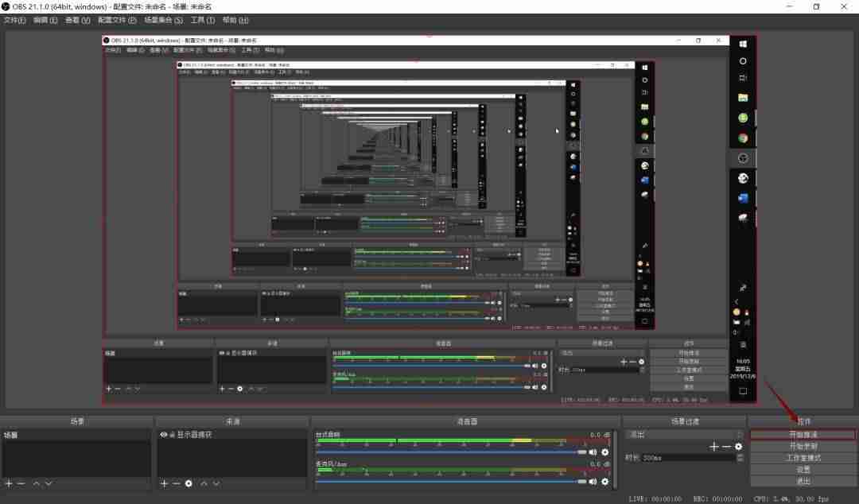Click transition duration spinner arrows
The image size is (859, 504).
pyautogui.click(x=740, y=458)
